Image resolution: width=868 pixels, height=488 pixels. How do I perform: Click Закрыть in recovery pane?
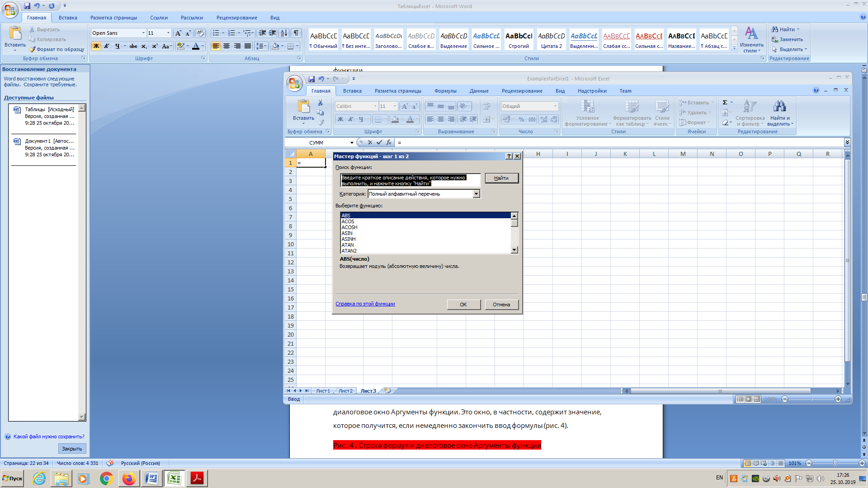pyautogui.click(x=72, y=449)
